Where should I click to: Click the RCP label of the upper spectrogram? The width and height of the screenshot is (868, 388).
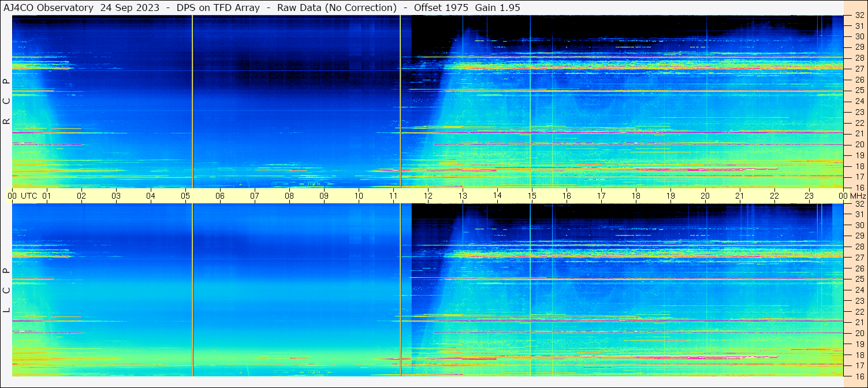point(6,101)
